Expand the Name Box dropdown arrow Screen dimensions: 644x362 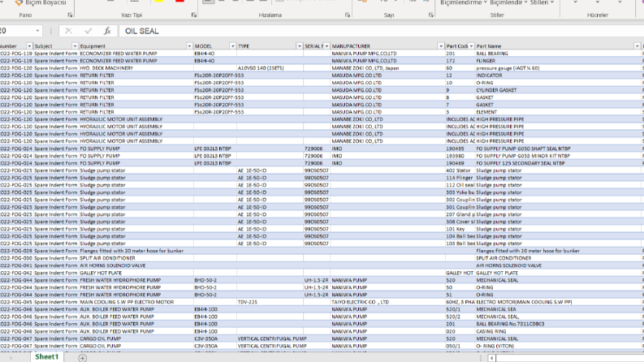pos(37,31)
